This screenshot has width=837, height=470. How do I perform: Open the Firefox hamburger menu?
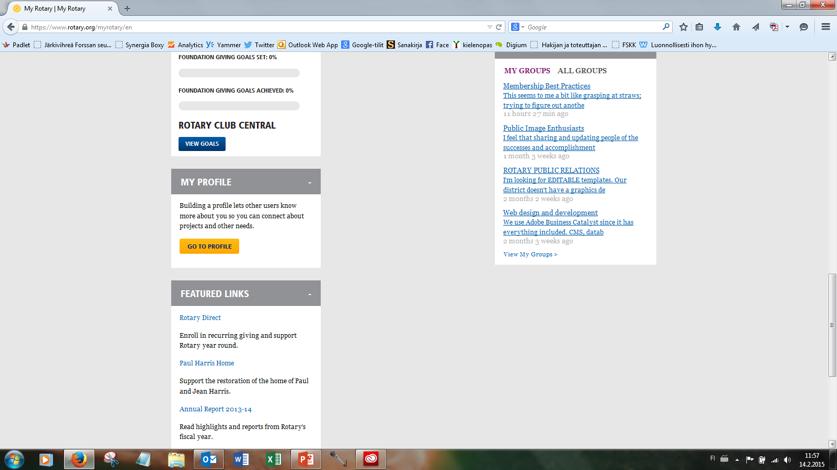click(825, 27)
